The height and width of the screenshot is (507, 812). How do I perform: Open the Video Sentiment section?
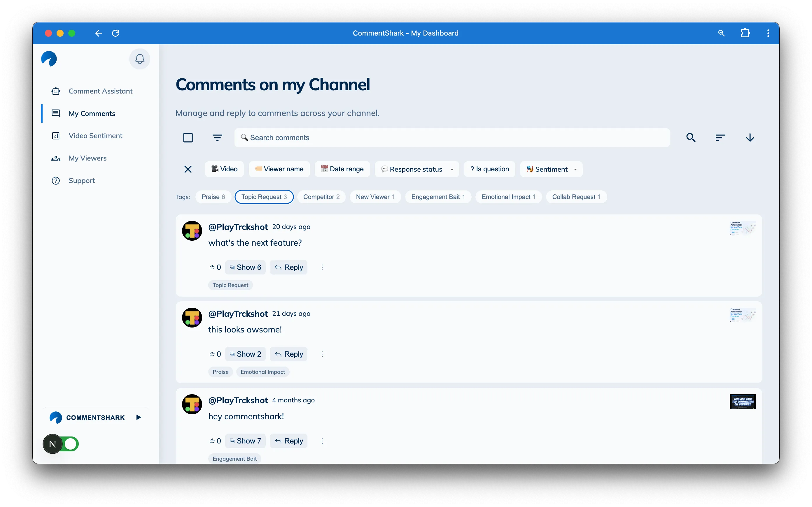(95, 135)
